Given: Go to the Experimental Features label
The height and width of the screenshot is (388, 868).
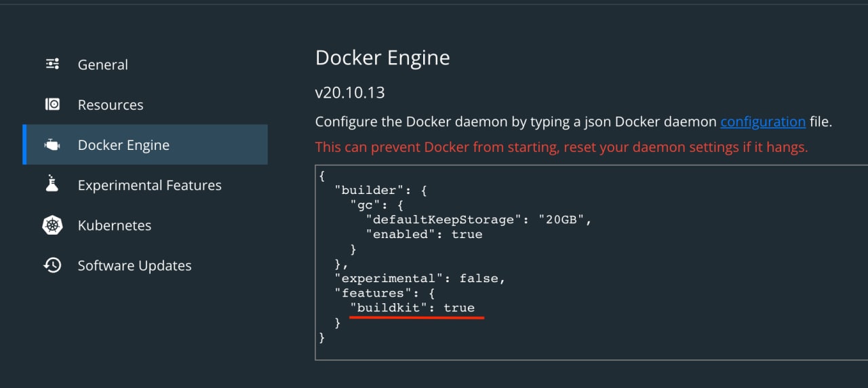Looking at the screenshot, I should pyautogui.click(x=149, y=185).
